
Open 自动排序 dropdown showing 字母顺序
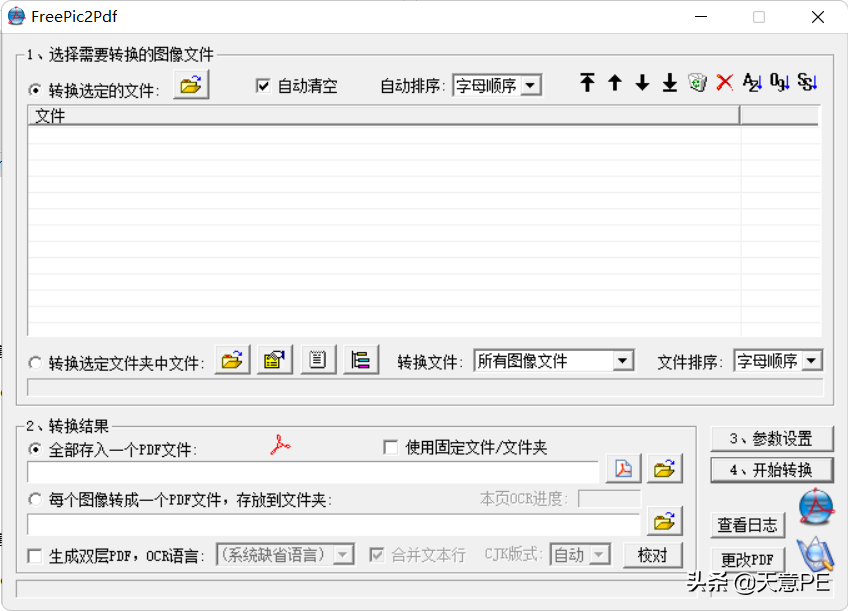pyautogui.click(x=497, y=85)
